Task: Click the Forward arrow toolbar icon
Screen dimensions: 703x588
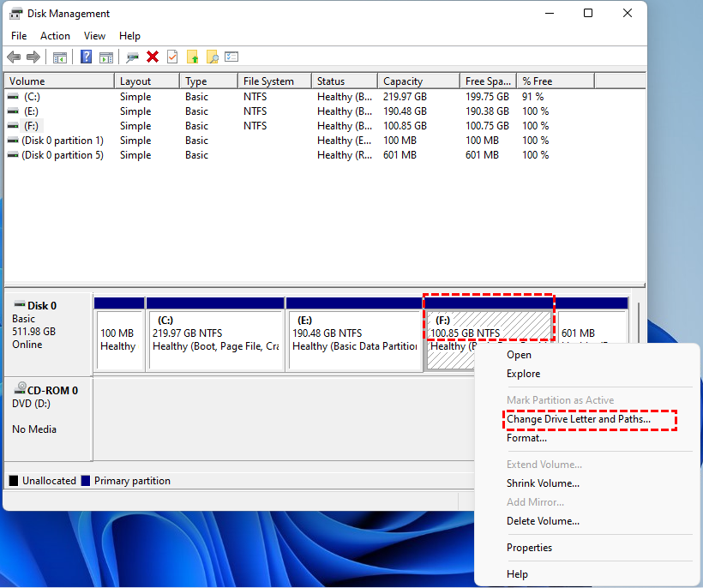Action: pos(33,57)
